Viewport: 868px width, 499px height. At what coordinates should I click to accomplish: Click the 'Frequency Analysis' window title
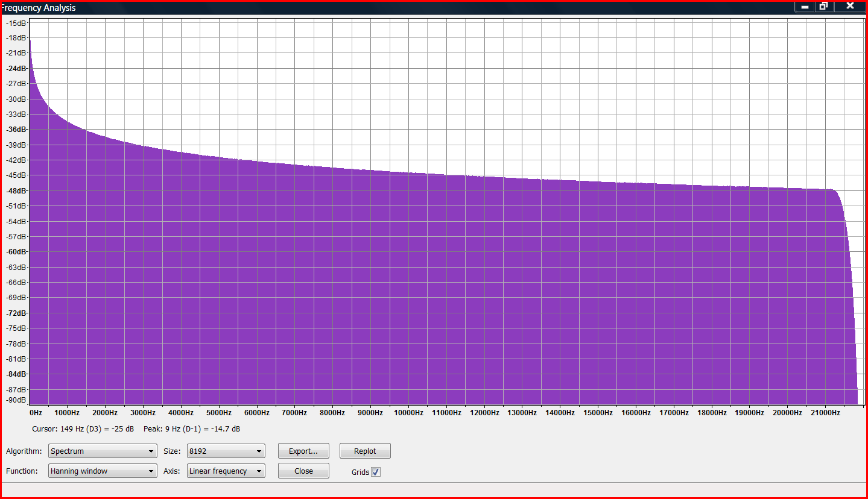[x=39, y=8]
